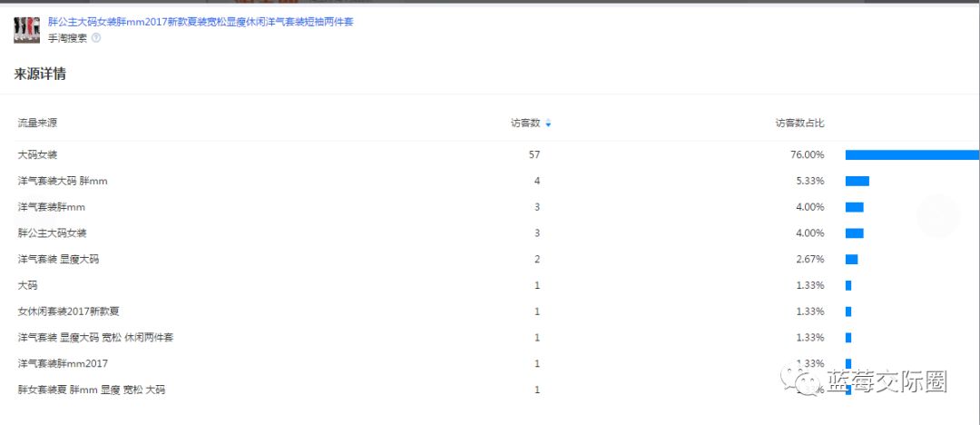Select 洋气套装 显瘦大码 宽松 休闲两件套 keyword

(95, 338)
